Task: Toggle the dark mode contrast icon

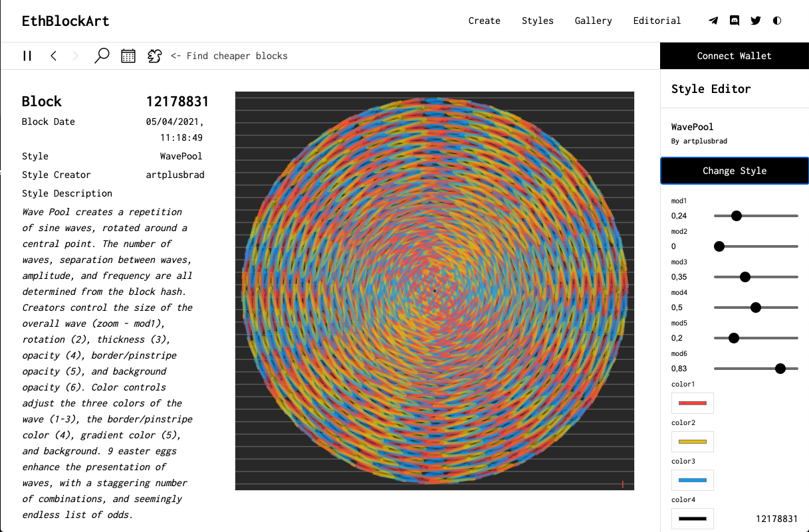Action: tap(777, 21)
